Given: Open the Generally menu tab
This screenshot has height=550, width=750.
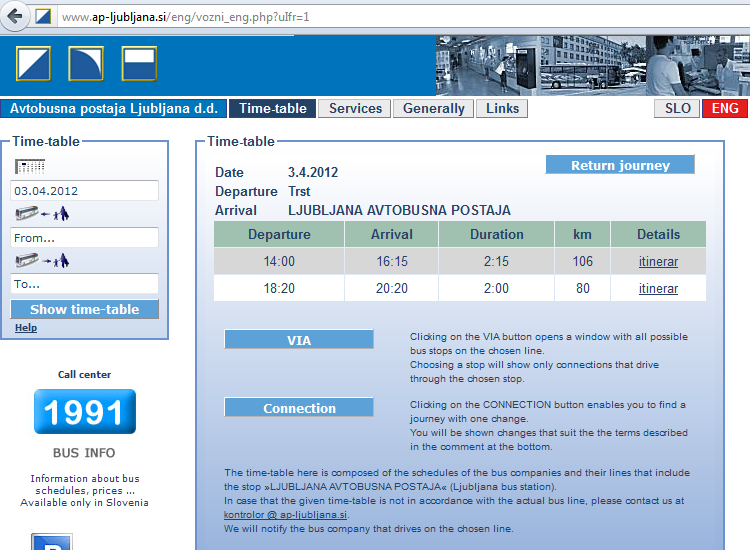Looking at the screenshot, I should point(433,109).
